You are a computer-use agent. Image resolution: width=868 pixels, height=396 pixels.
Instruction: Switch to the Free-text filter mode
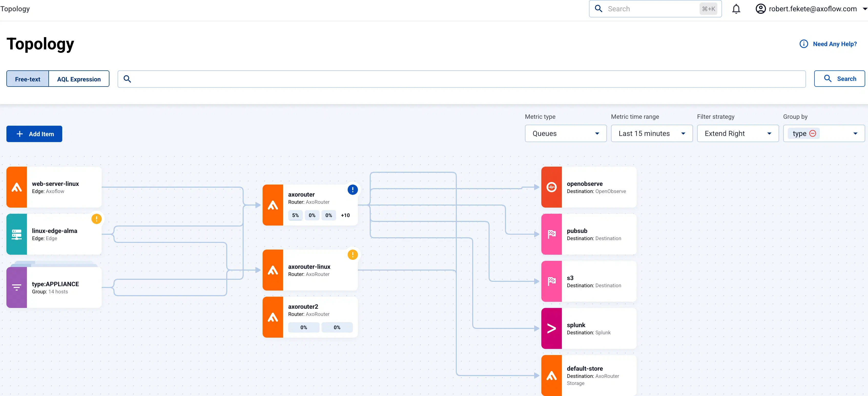pyautogui.click(x=28, y=79)
